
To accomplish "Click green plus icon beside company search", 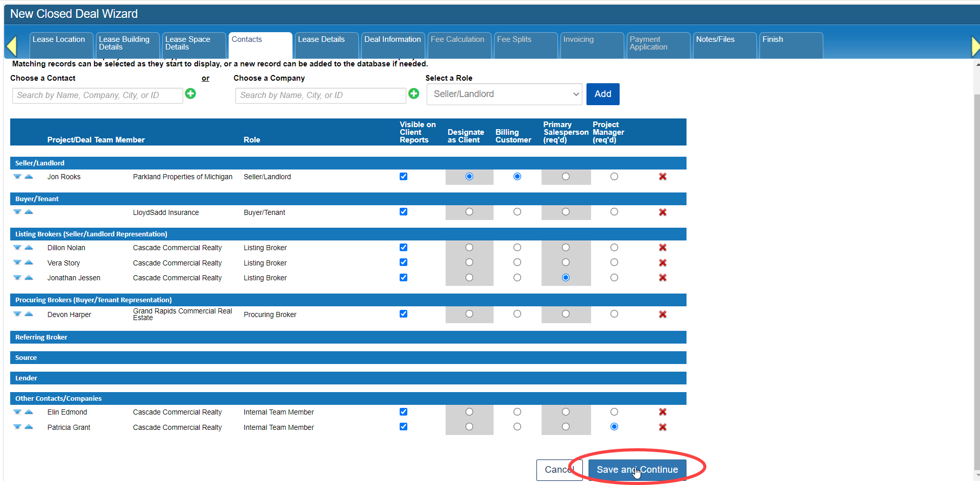I will pyautogui.click(x=413, y=93).
